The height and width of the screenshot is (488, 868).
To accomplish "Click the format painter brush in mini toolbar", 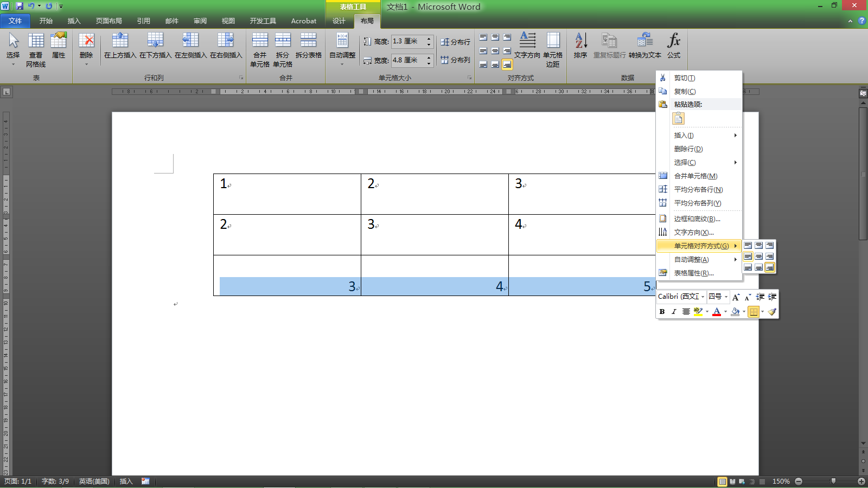I will 772,312.
